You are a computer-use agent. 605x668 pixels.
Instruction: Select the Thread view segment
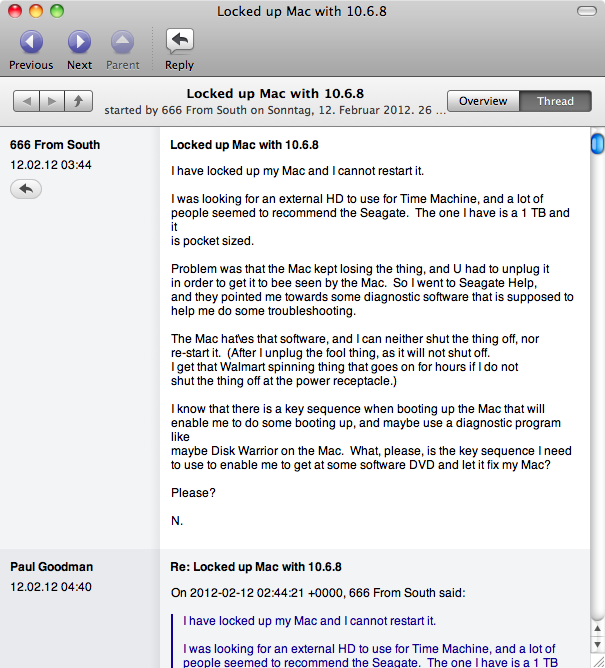tap(555, 101)
